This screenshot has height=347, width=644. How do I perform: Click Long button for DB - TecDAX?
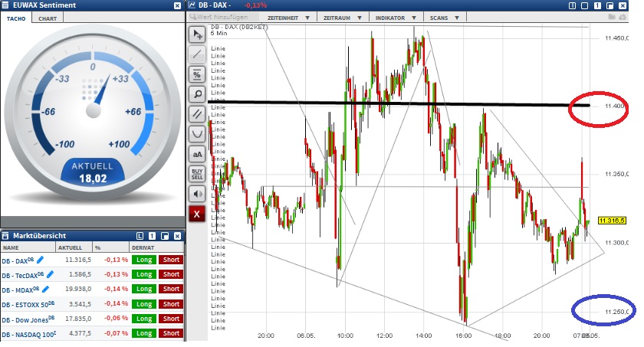pyautogui.click(x=144, y=274)
